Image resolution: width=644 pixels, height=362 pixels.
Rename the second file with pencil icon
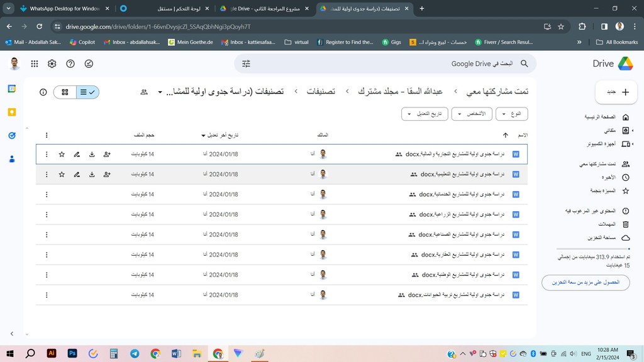(77, 174)
